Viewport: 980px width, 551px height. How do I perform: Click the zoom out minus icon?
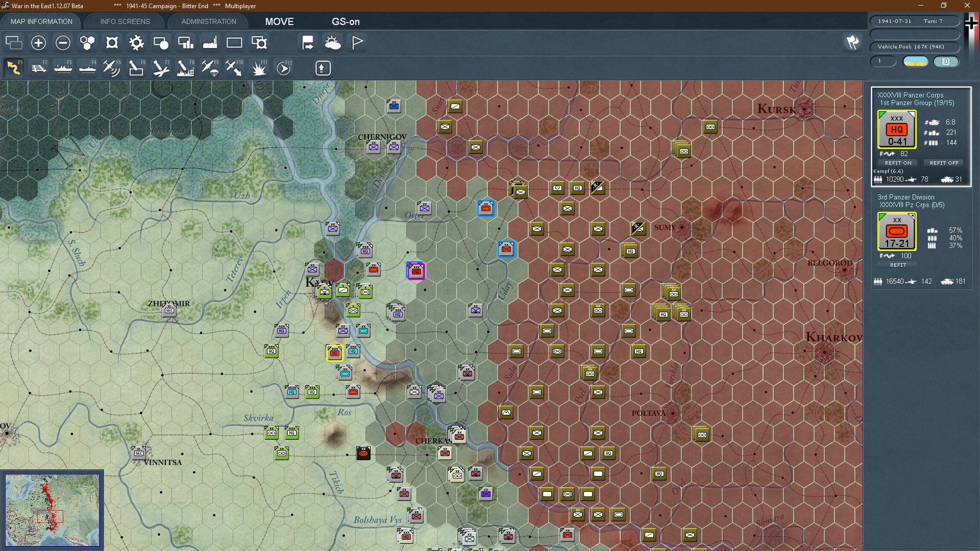coord(63,43)
